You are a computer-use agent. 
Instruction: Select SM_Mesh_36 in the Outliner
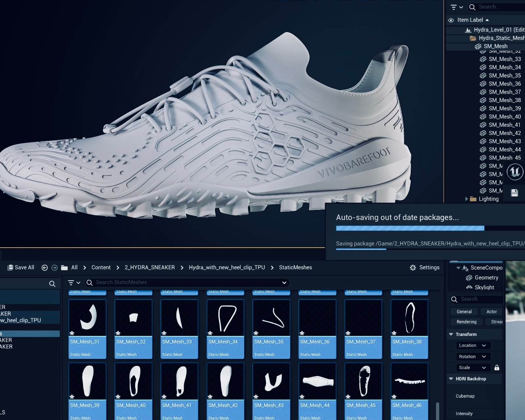coord(505,84)
